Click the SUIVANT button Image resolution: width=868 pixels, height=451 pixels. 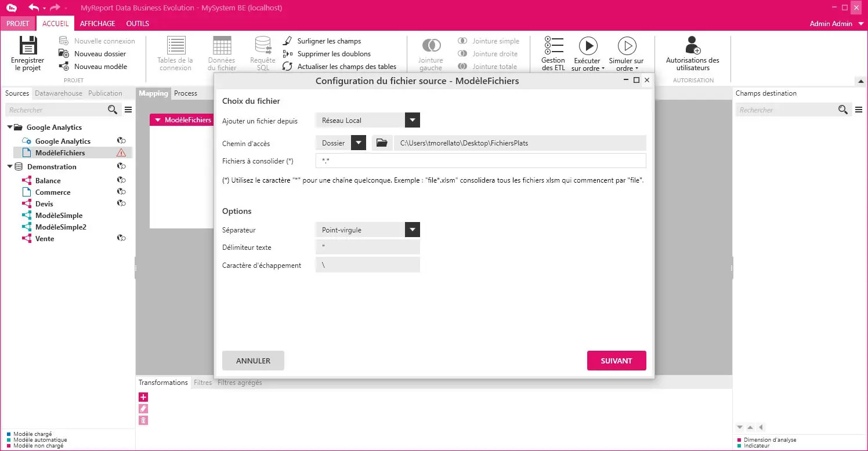[616, 361]
